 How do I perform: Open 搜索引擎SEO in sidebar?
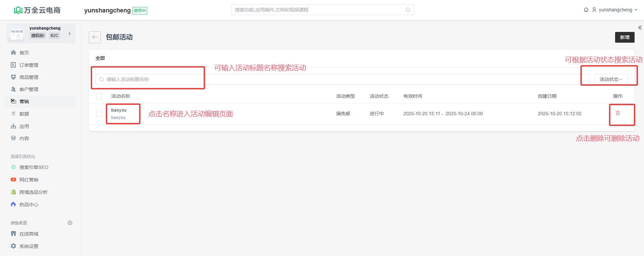click(x=34, y=167)
